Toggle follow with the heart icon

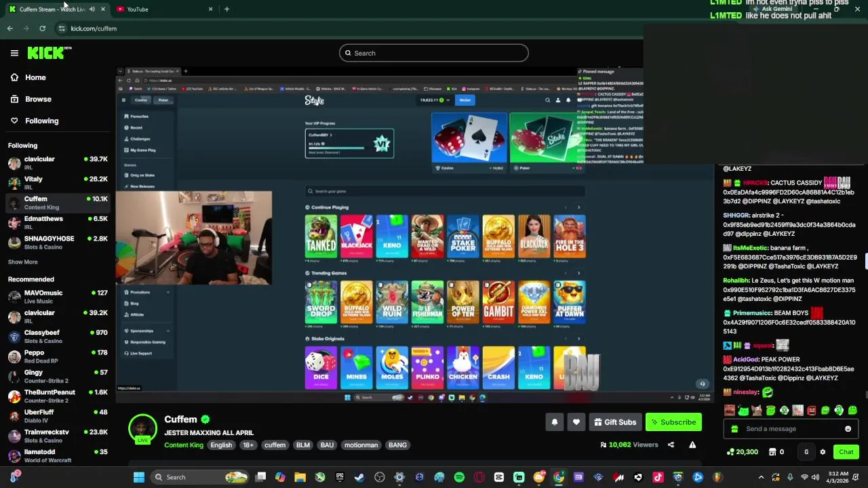[x=576, y=422]
